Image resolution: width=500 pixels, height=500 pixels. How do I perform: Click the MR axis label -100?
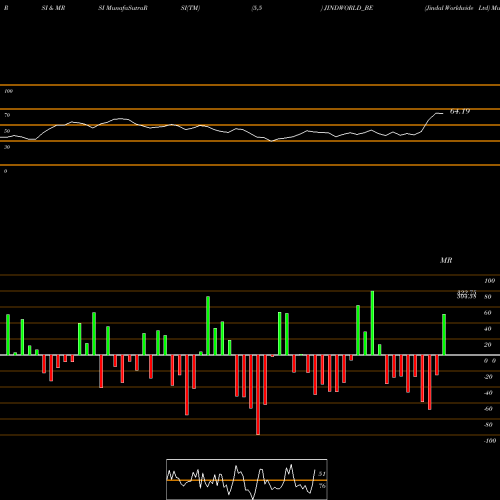[490, 441]
